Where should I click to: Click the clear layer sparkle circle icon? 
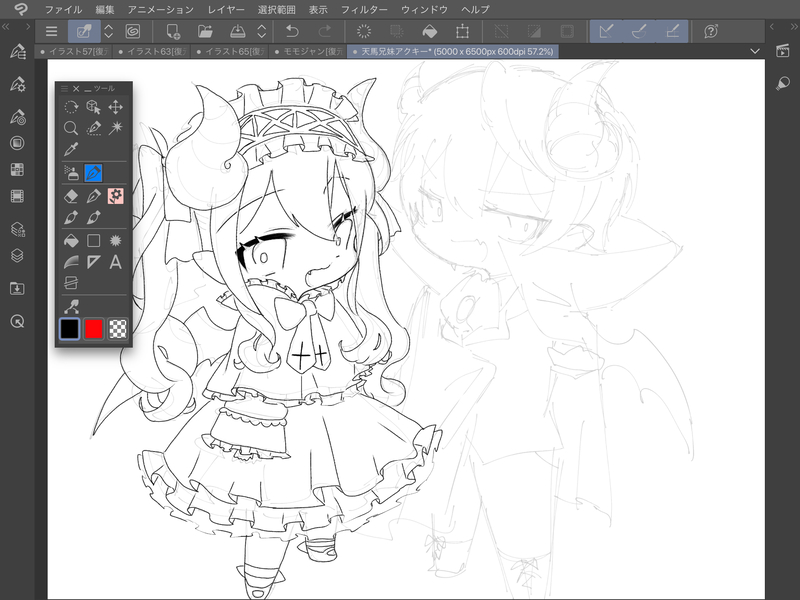point(364,31)
